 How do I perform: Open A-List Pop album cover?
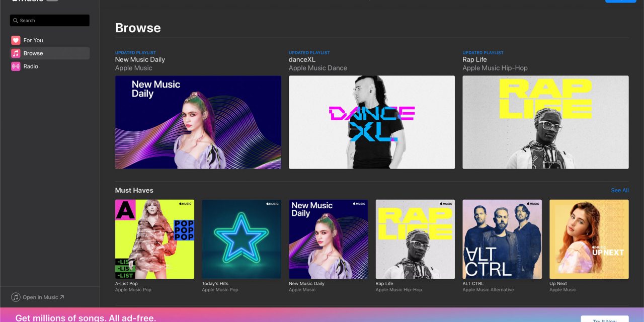pyautogui.click(x=154, y=239)
